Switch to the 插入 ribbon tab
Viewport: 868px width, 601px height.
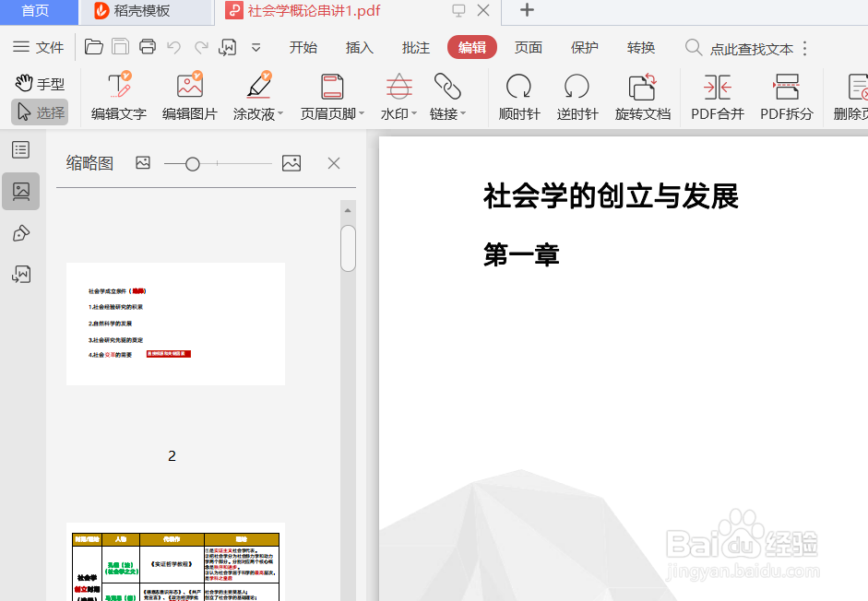tap(359, 47)
